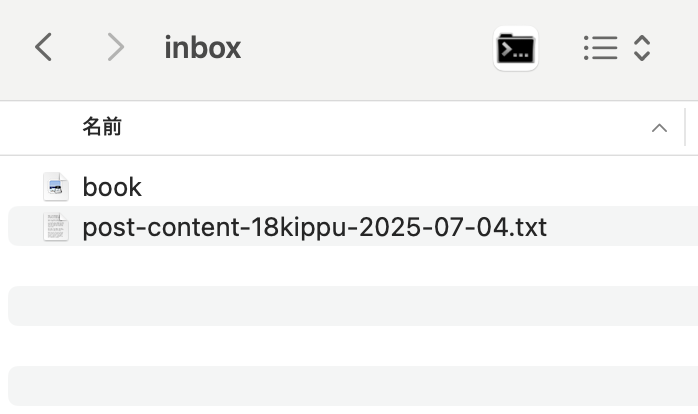Select post-content-18kippu-2025-07-04.txt
The height and width of the screenshot is (414, 698).
[x=314, y=227]
